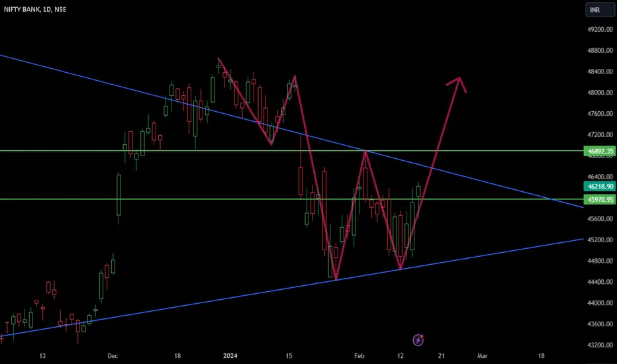
Task: Click the 45200.00 price axis value
Action: (x=600, y=240)
